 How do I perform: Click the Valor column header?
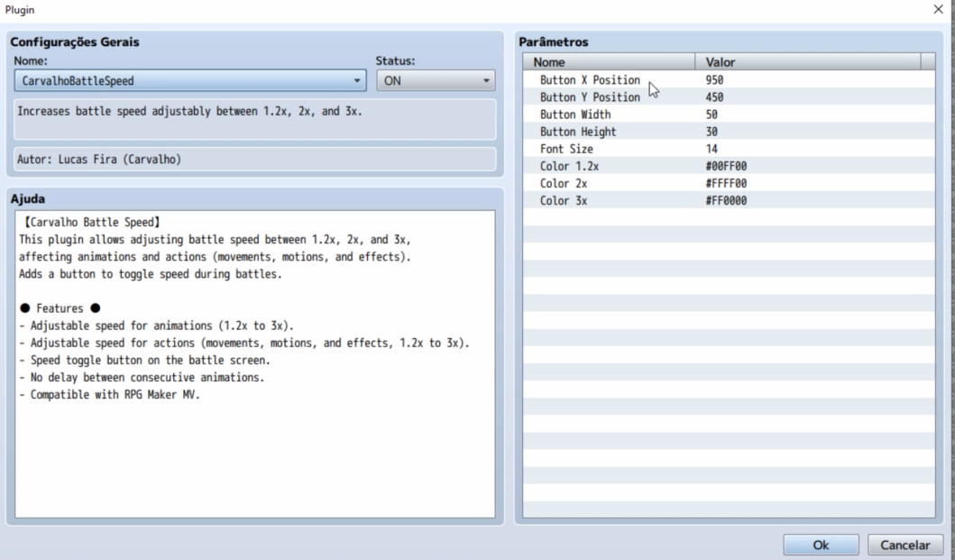tap(808, 61)
